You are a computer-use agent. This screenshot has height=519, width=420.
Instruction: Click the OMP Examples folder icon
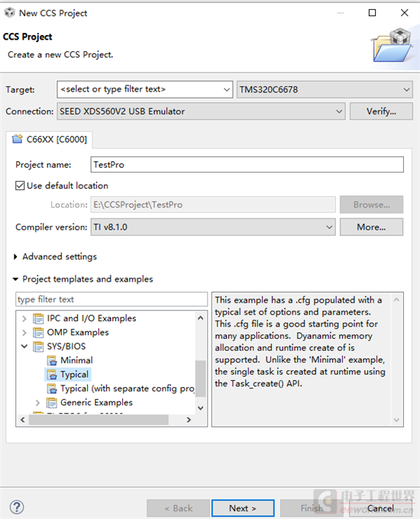[38, 332]
